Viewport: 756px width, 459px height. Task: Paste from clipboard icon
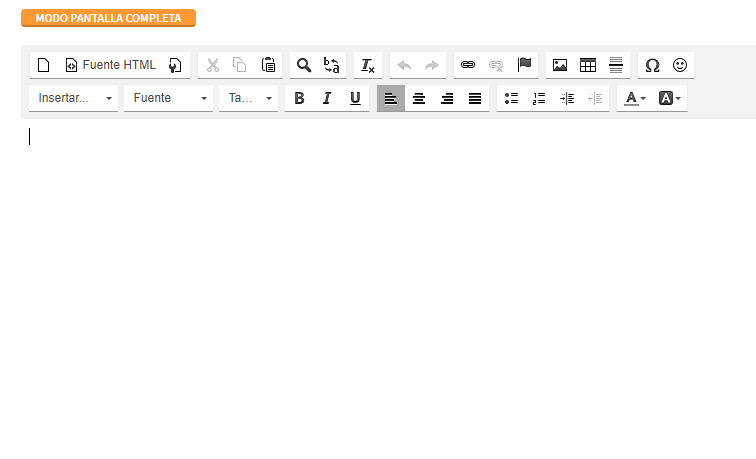tap(268, 65)
